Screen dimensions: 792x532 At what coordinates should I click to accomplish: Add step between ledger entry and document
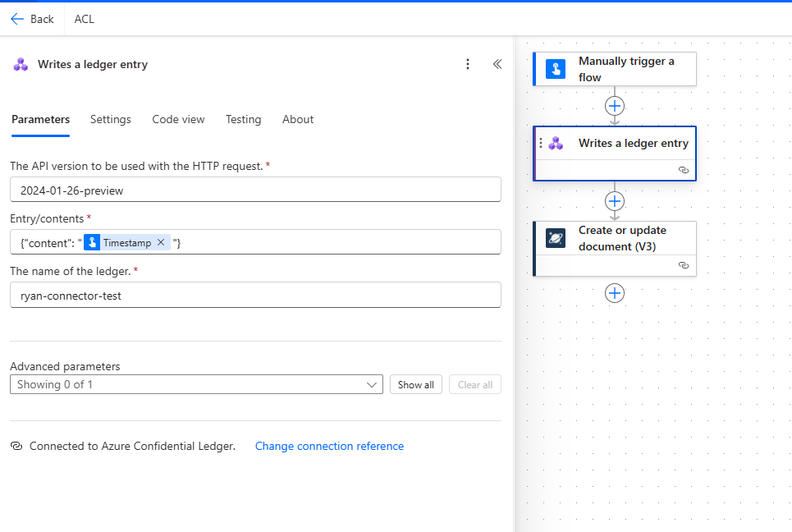pos(614,201)
